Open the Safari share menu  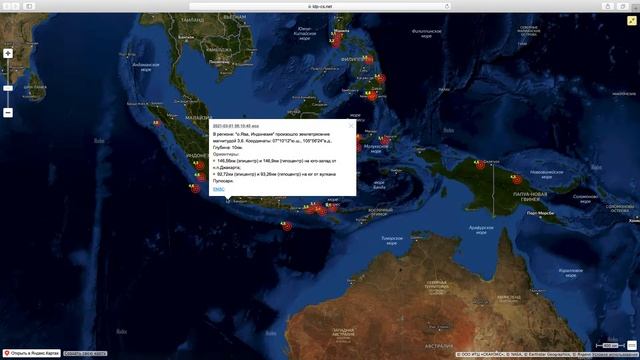(608, 6)
